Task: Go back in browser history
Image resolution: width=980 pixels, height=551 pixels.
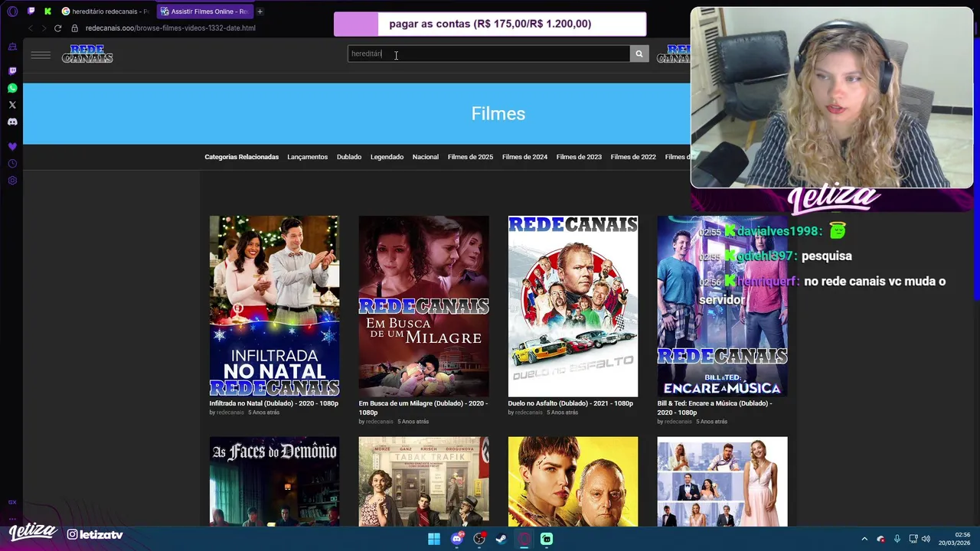Action: pyautogui.click(x=30, y=28)
